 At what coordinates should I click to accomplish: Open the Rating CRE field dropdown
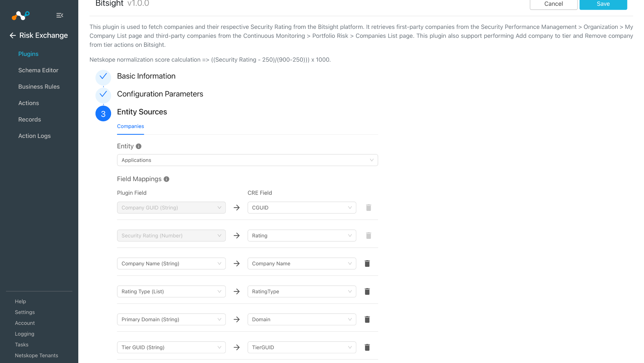point(302,236)
